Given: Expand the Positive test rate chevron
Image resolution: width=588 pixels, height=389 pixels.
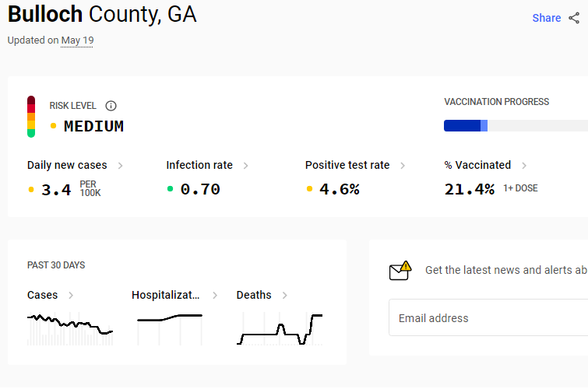Looking at the screenshot, I should (x=403, y=165).
